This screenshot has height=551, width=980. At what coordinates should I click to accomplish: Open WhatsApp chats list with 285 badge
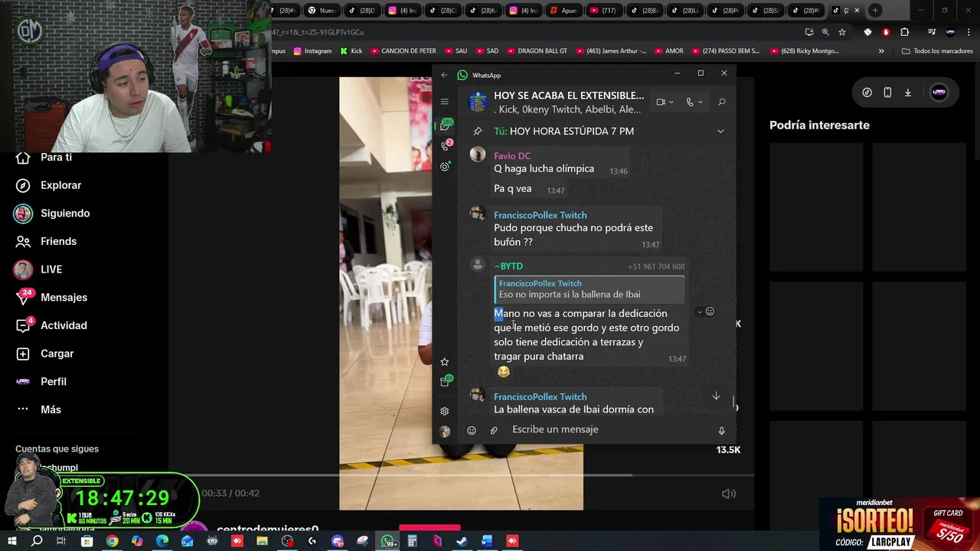tap(445, 125)
